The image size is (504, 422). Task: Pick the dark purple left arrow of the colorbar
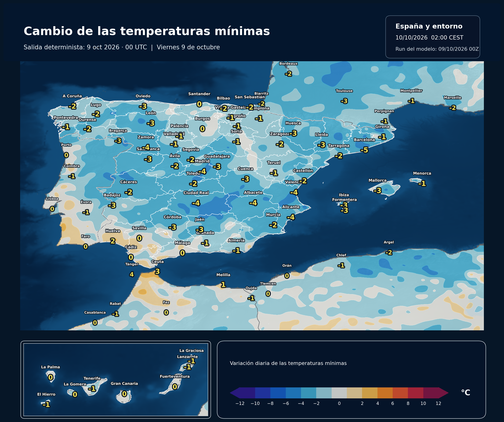(x=235, y=393)
